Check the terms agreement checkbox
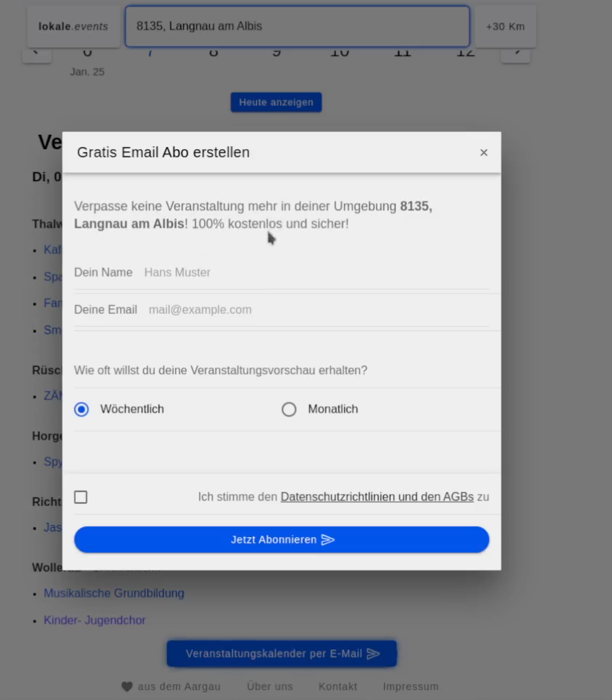This screenshot has width=612, height=700. pos(81,497)
